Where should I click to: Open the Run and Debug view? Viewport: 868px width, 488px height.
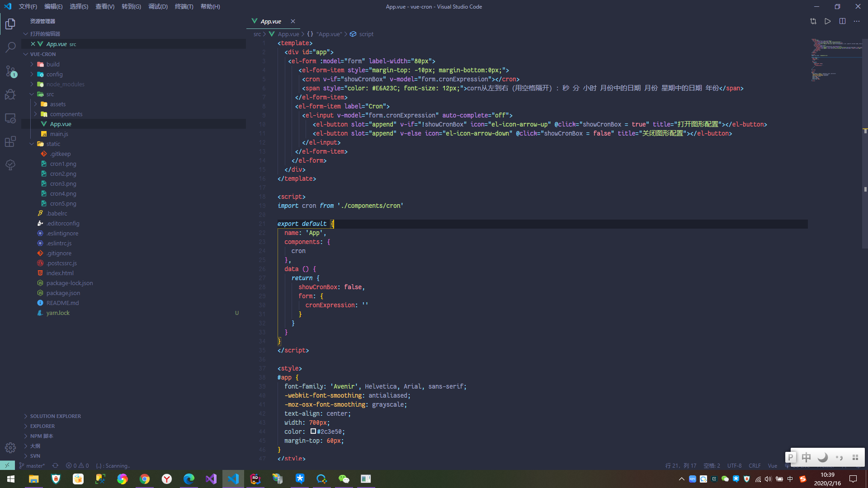pyautogui.click(x=10, y=94)
